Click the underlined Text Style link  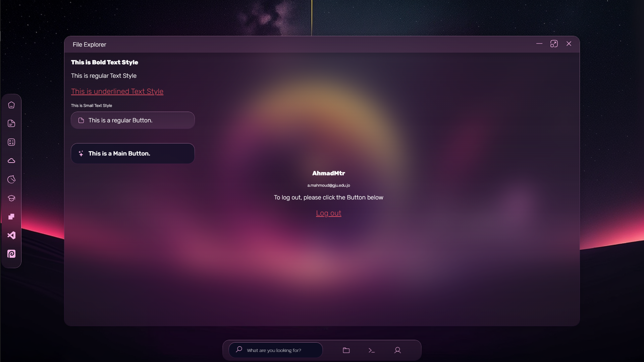click(x=117, y=92)
